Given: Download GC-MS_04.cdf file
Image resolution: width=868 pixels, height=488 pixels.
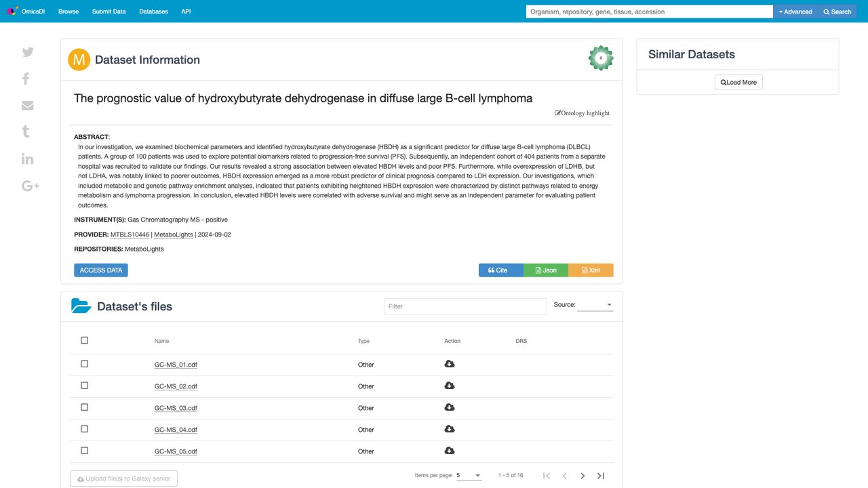Looking at the screenshot, I should [x=449, y=429].
